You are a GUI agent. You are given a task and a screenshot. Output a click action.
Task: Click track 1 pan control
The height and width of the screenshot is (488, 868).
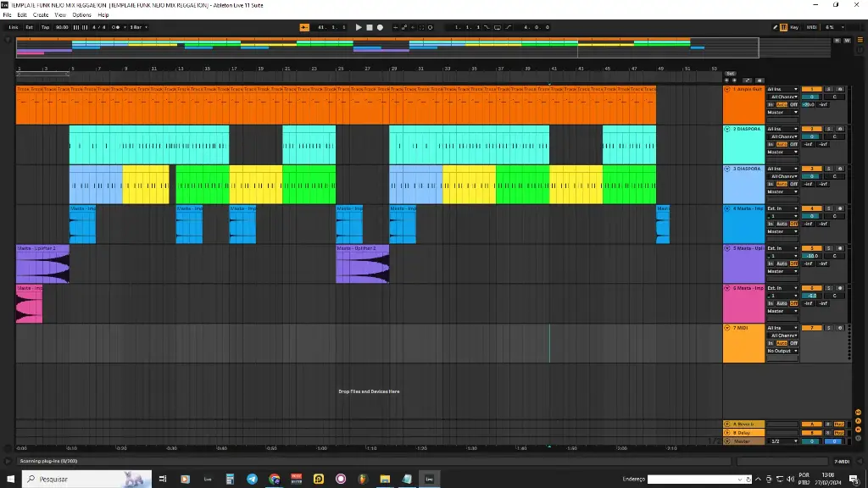tap(834, 97)
